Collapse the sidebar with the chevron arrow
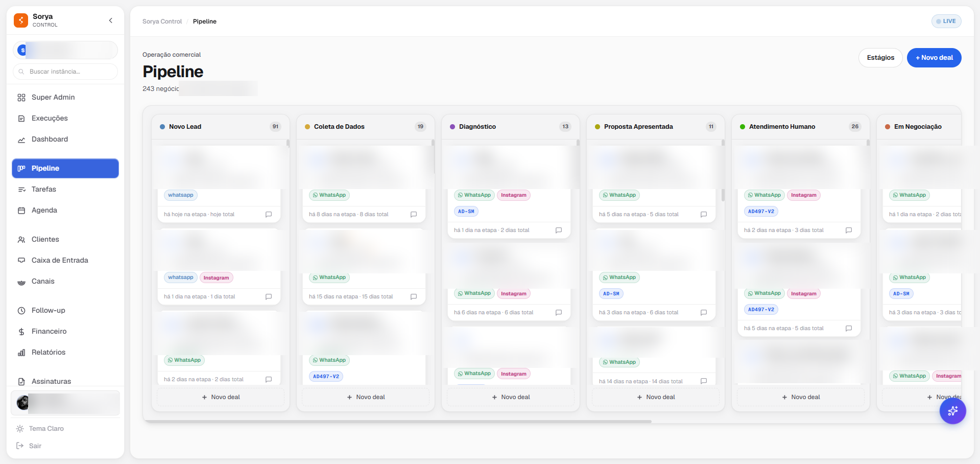980x464 pixels. coord(111,20)
